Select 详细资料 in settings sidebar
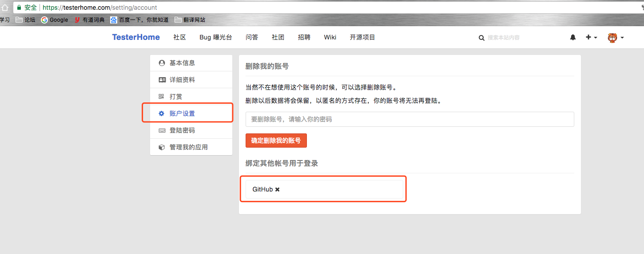The height and width of the screenshot is (254, 644). click(191, 80)
